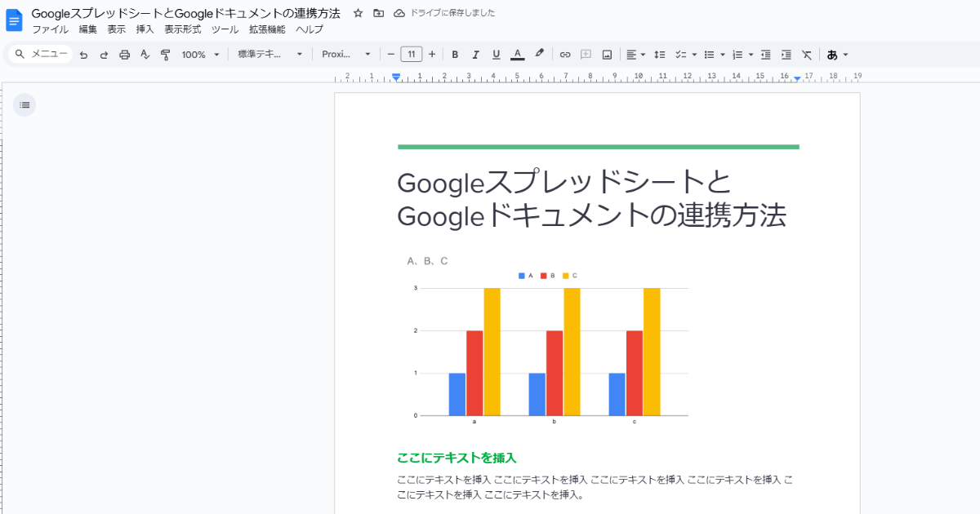Click the undo arrow icon
The height and width of the screenshot is (514, 980).
(x=83, y=55)
